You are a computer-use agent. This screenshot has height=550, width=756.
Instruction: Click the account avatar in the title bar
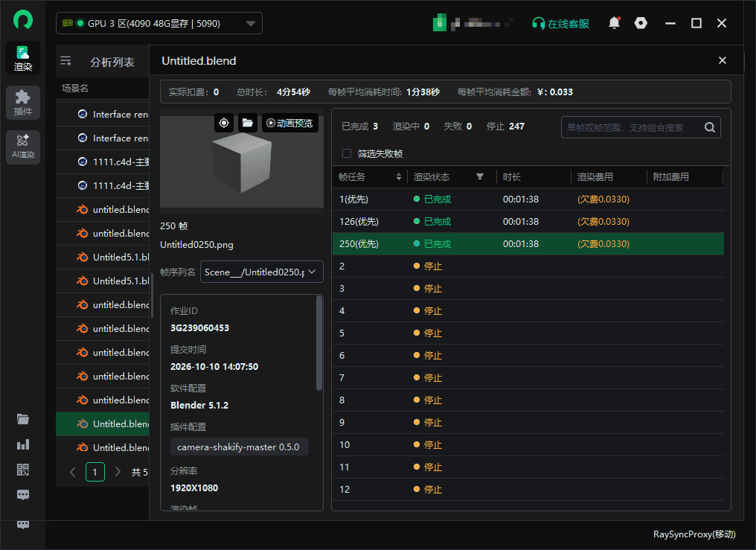coord(439,22)
